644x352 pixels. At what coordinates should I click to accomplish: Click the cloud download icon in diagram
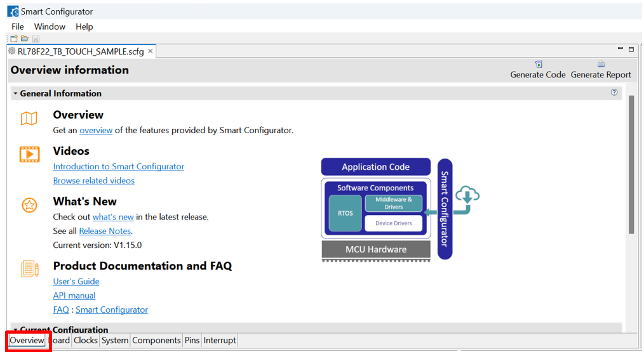pos(467,195)
